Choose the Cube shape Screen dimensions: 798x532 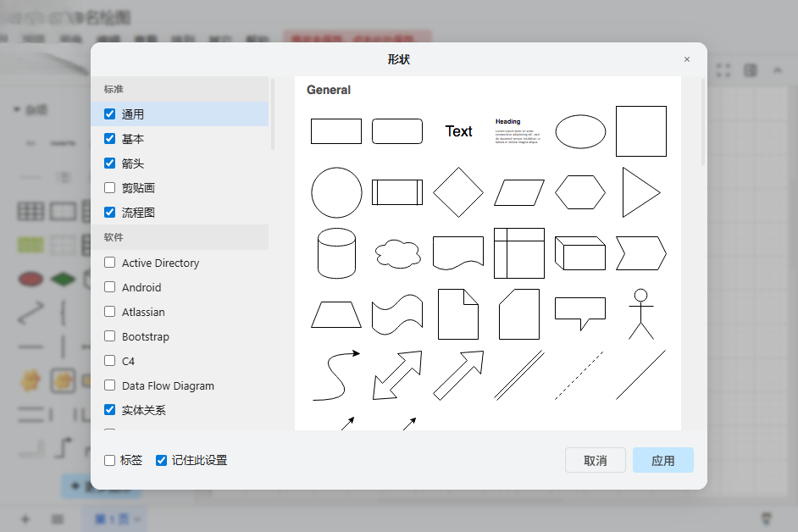[580, 253]
